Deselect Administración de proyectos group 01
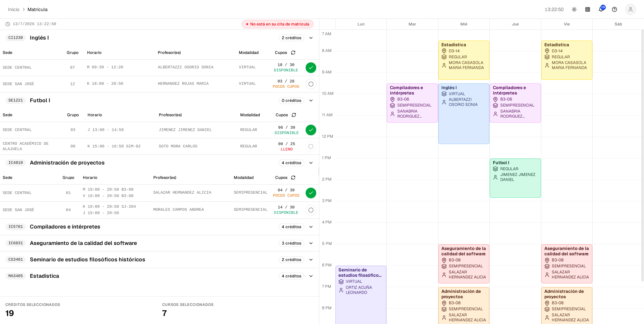The image size is (644, 324). click(311, 193)
